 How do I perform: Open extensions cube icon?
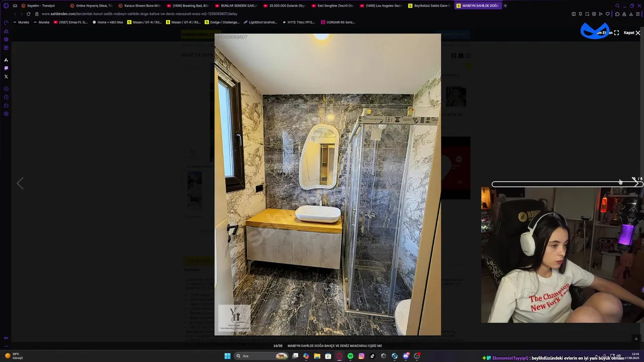tap(617, 14)
